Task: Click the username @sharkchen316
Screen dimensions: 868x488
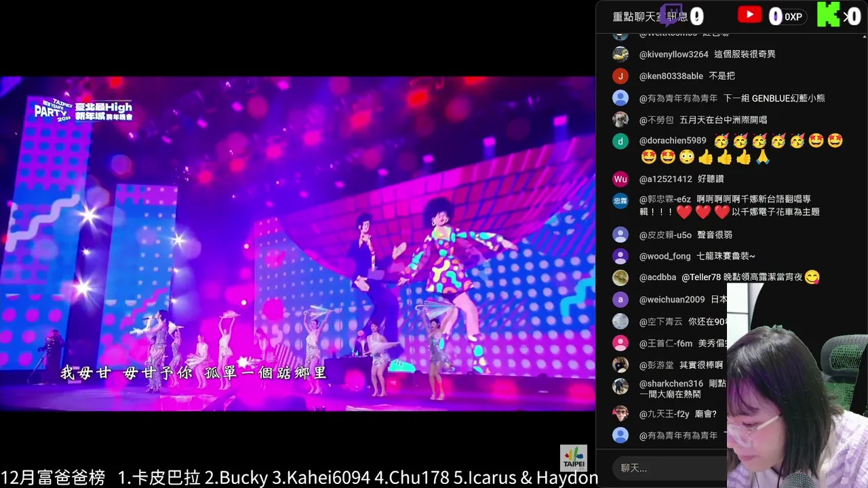Action: tap(671, 384)
